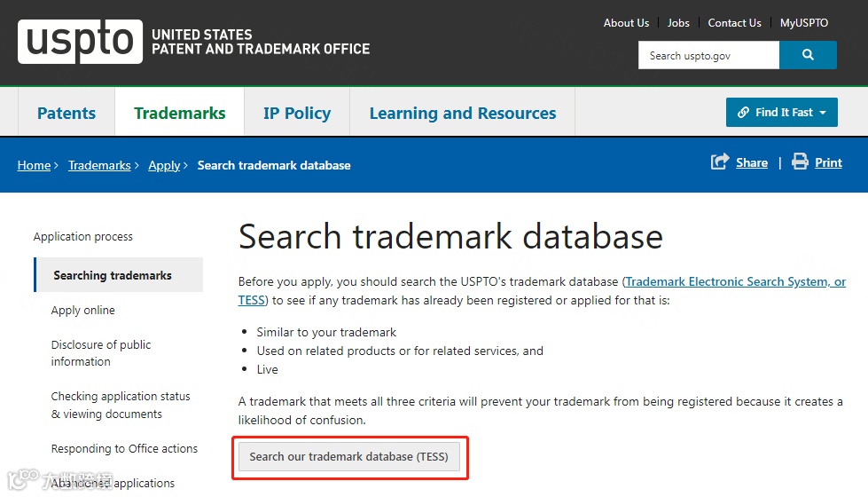The image size is (868, 497).
Task: Click the About Us link
Action: (626, 23)
